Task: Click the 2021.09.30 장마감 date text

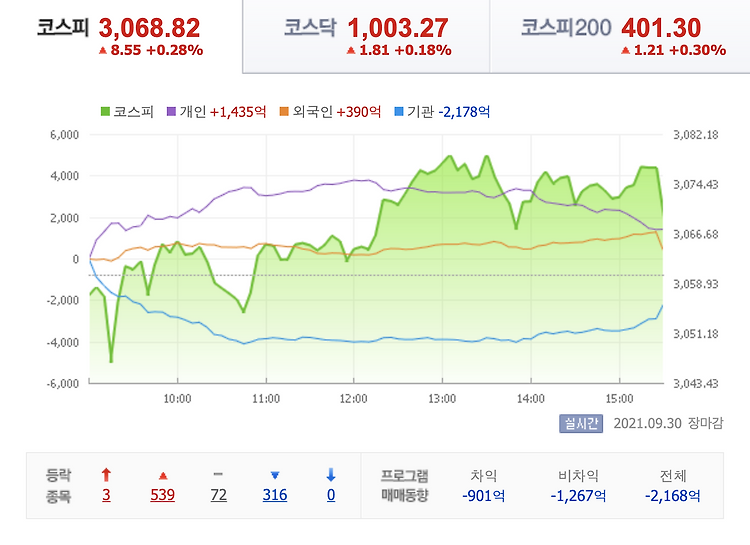Action: click(x=668, y=423)
